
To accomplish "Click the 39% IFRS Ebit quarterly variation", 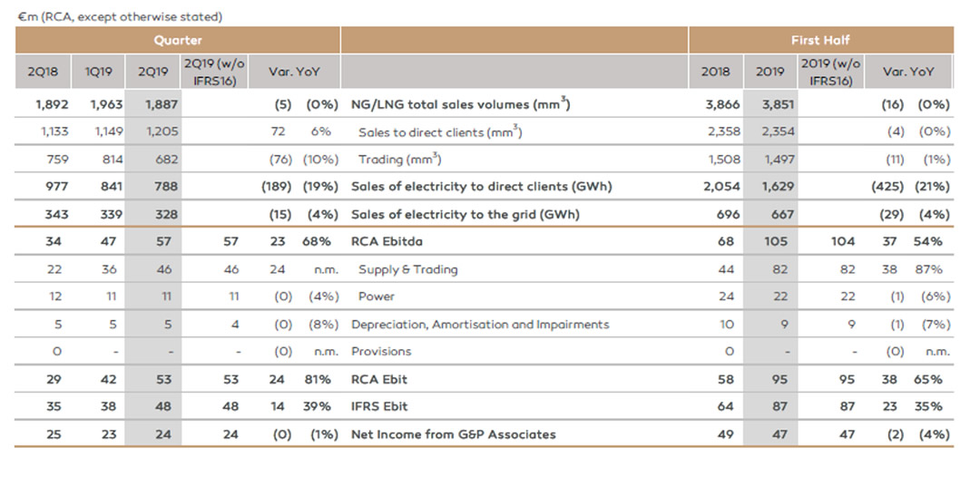I will (317, 406).
